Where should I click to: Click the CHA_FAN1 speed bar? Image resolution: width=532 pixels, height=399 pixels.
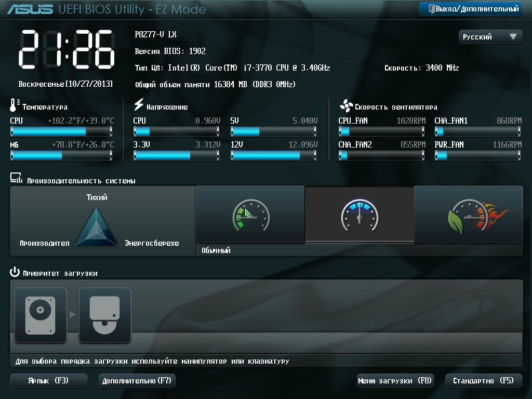(x=478, y=131)
